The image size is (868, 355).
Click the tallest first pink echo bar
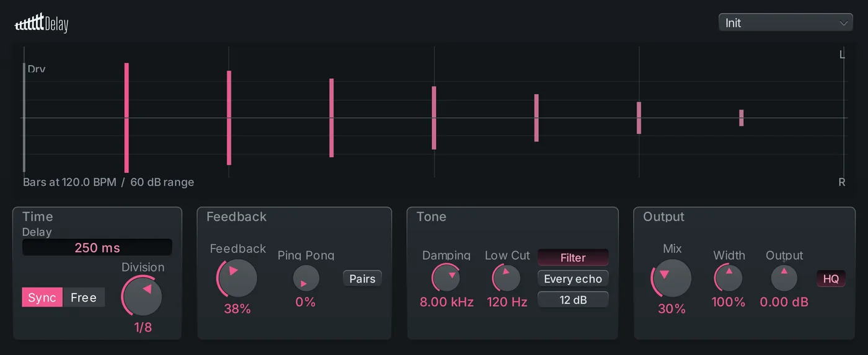pyautogui.click(x=126, y=118)
